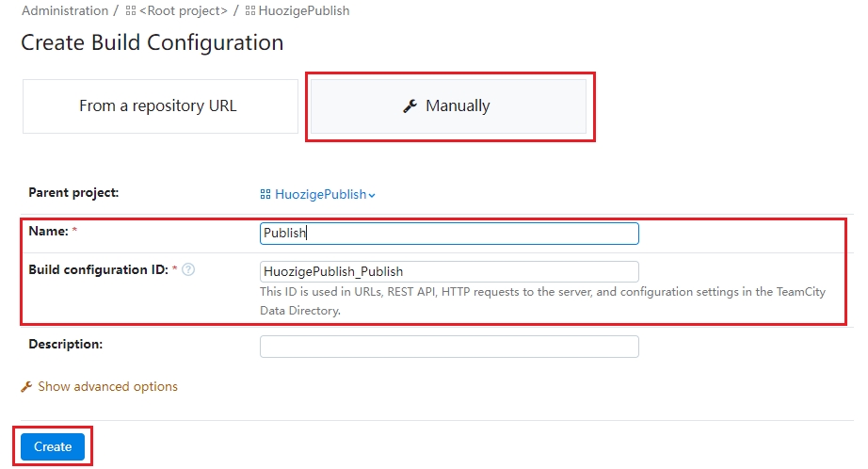Image resolution: width=868 pixels, height=469 pixels.
Task: Click wrench icon beside Show advanced options
Action: coord(26,387)
